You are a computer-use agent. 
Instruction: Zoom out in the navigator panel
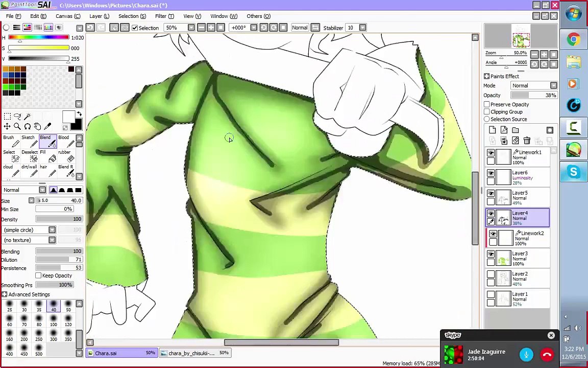535,55
